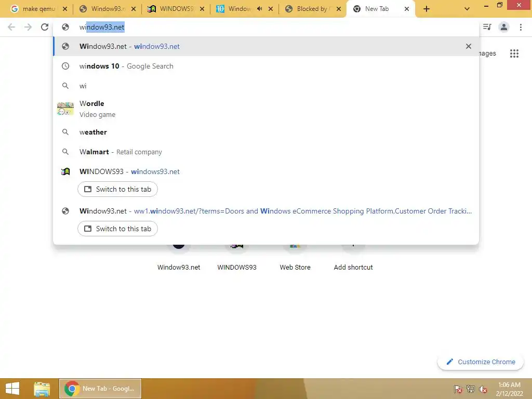Viewport: 532px width, 399px height.
Task: Select the 'wi' search suggestion
Action: tap(266, 86)
